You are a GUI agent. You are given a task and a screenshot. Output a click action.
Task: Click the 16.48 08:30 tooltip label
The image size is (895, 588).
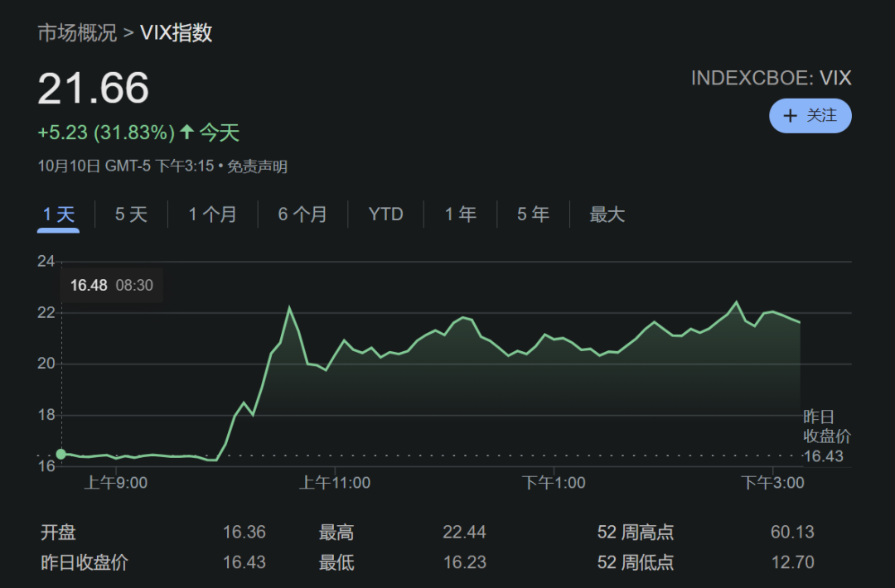click(111, 283)
